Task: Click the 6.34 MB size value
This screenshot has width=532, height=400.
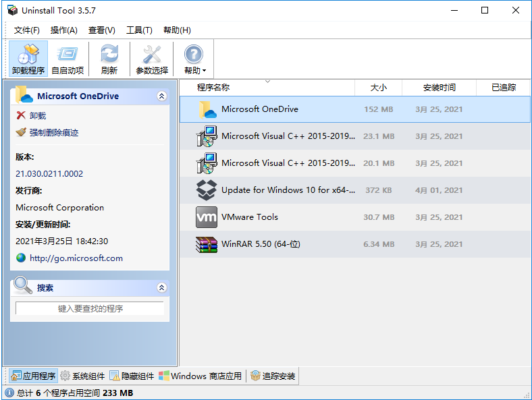Action: 379,244
